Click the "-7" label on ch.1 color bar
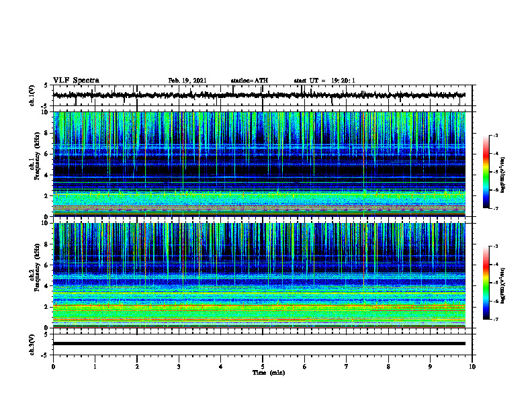The image size is (532, 411). coord(495,208)
